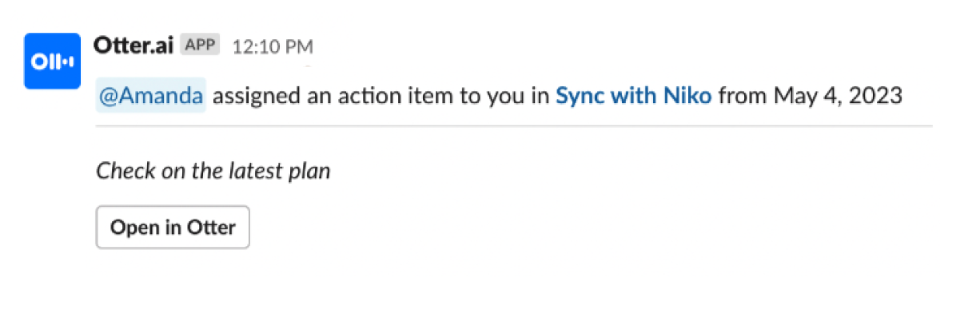Click the word from before the date
This screenshot has height=321, width=980.
[743, 97]
